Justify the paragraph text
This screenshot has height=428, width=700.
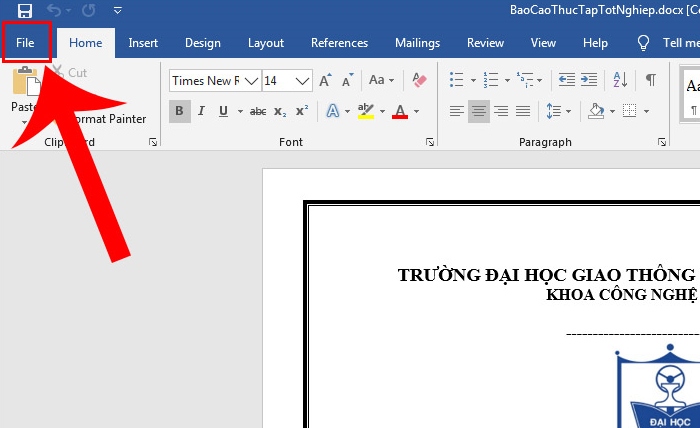click(x=523, y=111)
